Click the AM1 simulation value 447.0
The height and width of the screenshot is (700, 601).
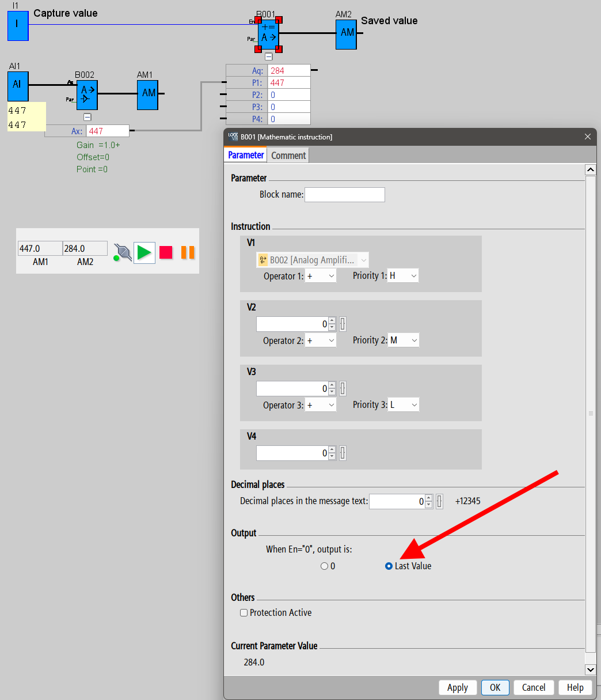pyautogui.click(x=40, y=248)
